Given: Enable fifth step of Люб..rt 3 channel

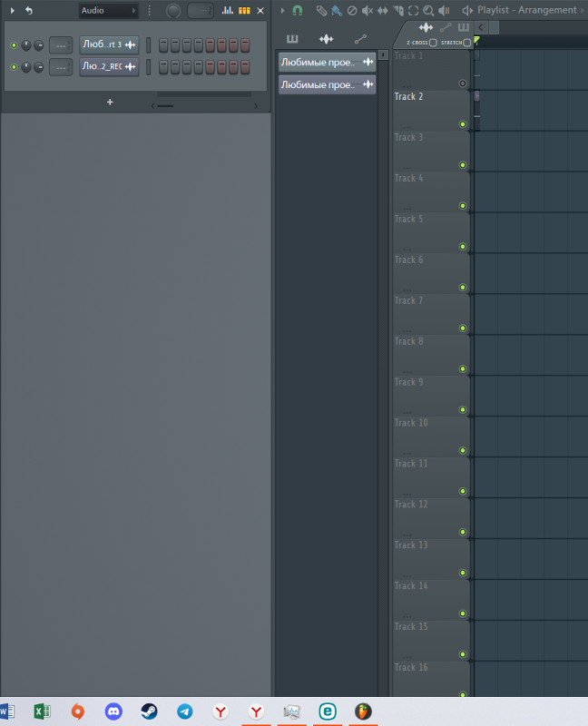Looking at the screenshot, I should pos(211,44).
